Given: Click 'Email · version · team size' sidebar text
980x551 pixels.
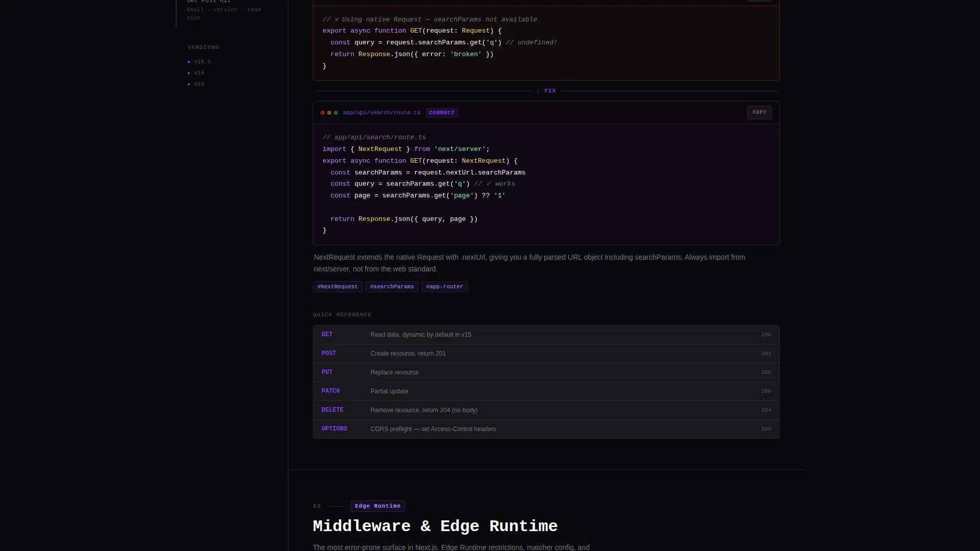Looking at the screenshot, I should pyautogui.click(x=224, y=14).
